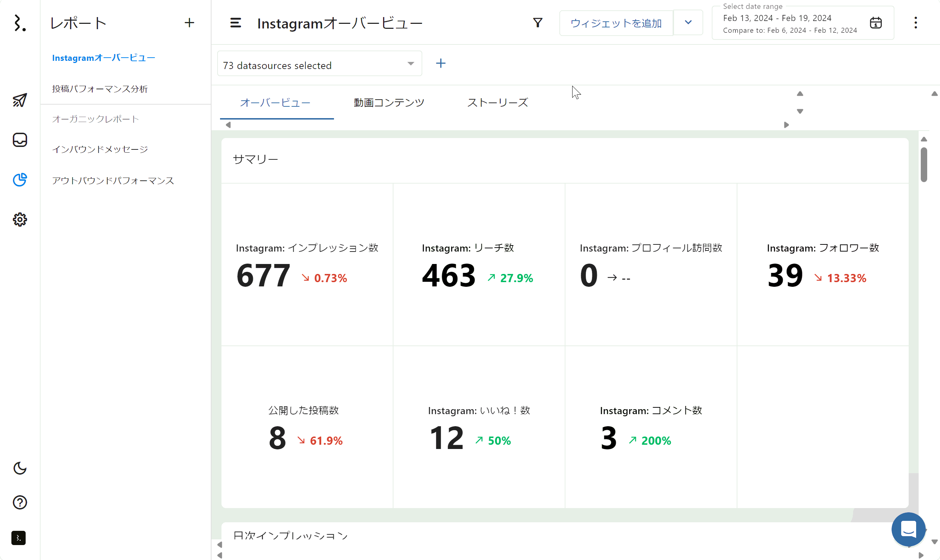Click the 日次インプレッション widget title
The image size is (940, 560).
click(x=291, y=535)
